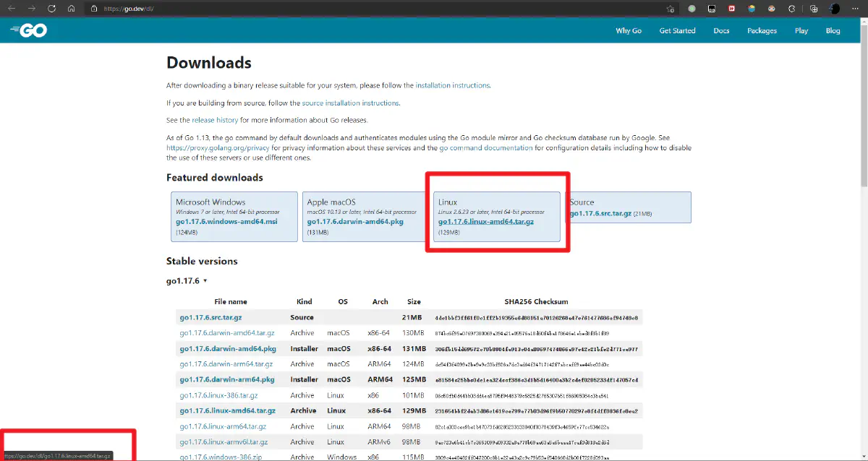Screen dimensions: 868x461
Task: Click the File name column header
Action: tap(231, 301)
